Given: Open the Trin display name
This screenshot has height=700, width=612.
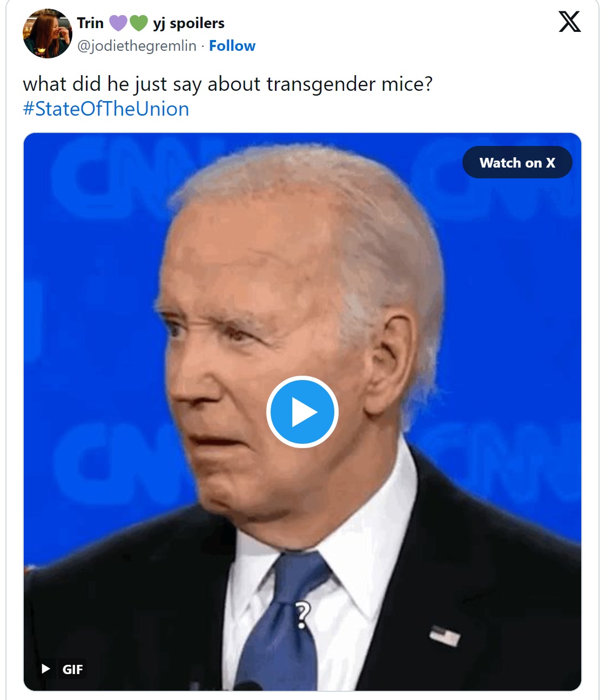Looking at the screenshot, I should click(x=90, y=23).
